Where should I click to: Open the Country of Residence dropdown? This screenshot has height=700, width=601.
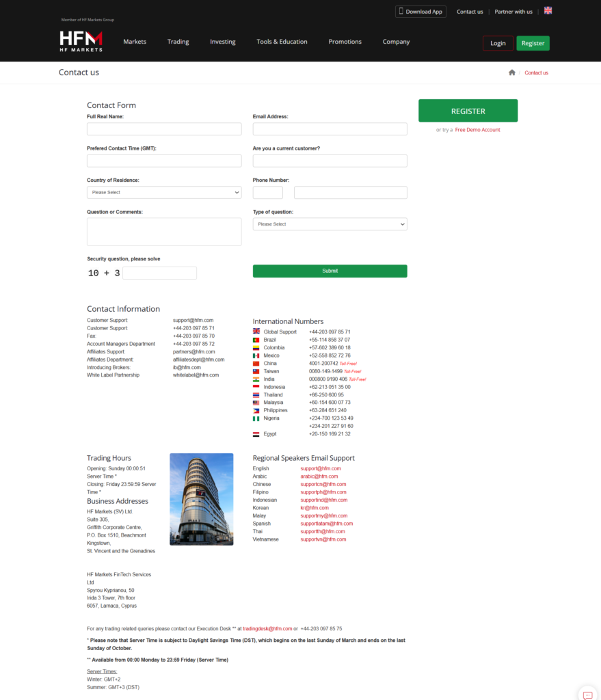(x=164, y=192)
